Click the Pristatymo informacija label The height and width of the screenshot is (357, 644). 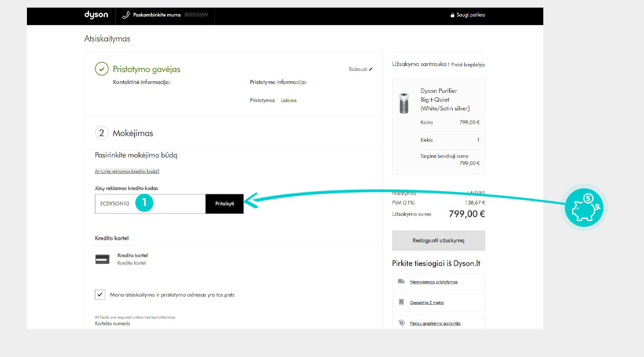(278, 82)
